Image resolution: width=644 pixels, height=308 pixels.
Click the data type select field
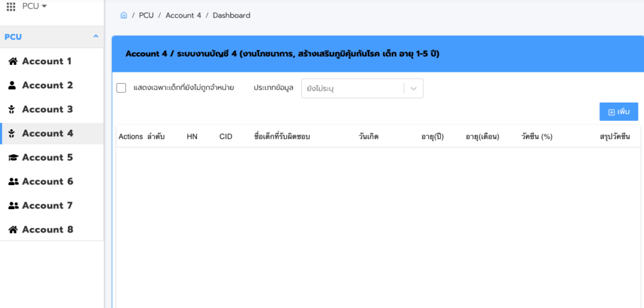tap(352, 89)
